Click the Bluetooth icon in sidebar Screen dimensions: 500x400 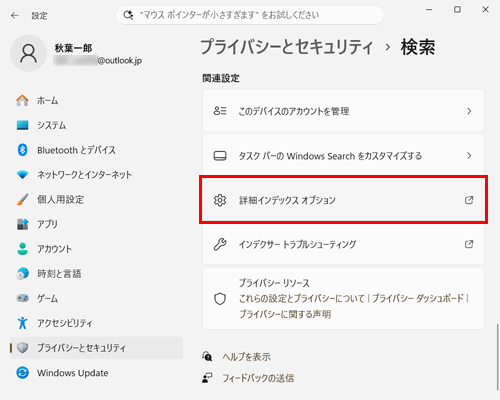click(22, 150)
